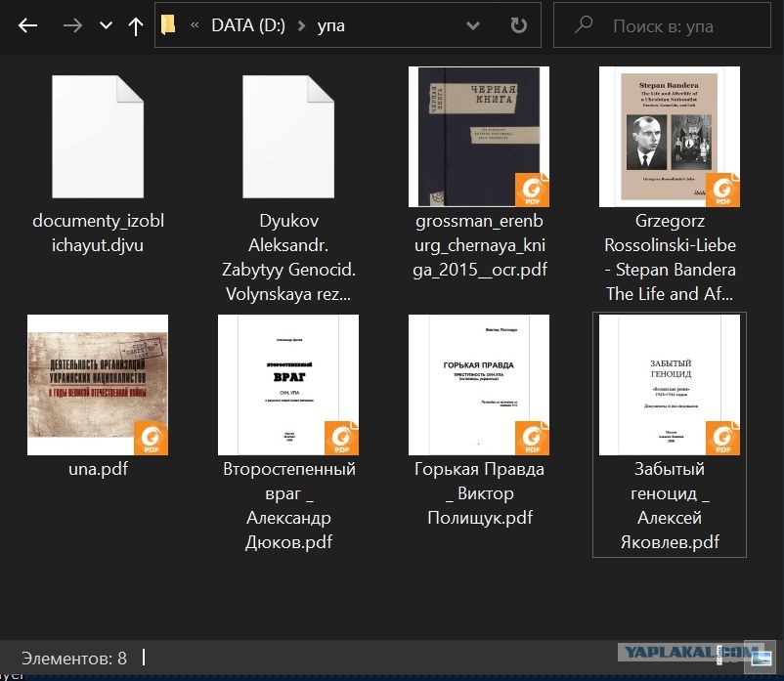The height and width of the screenshot is (681, 784).
Task: Go forward using the right arrow
Action: pos(72,25)
